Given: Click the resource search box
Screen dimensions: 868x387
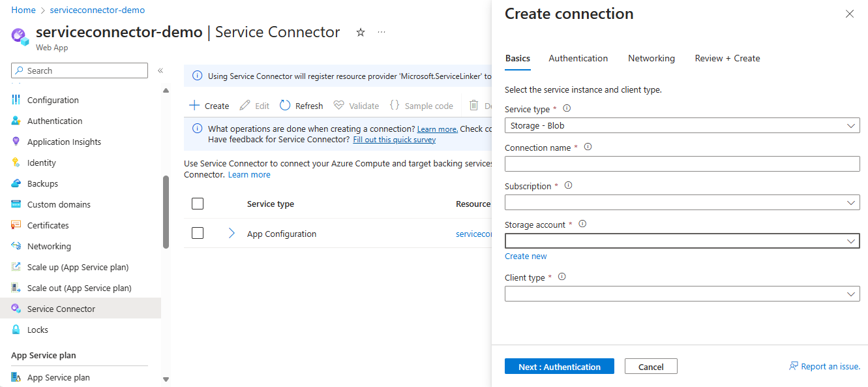Looking at the screenshot, I should (78, 70).
